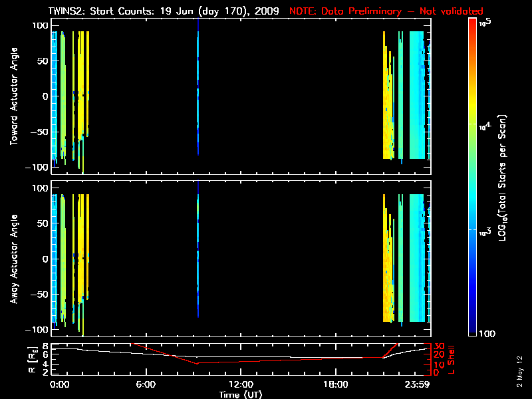
Task: Click the cyan region of the color bar
Action: tap(473, 199)
